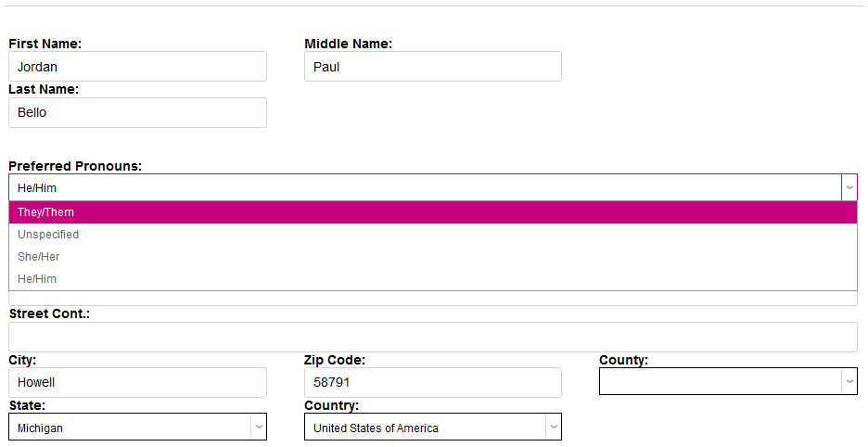The image size is (868, 447).
Task: Click the Zip Code field showing 58791
Action: click(x=432, y=382)
